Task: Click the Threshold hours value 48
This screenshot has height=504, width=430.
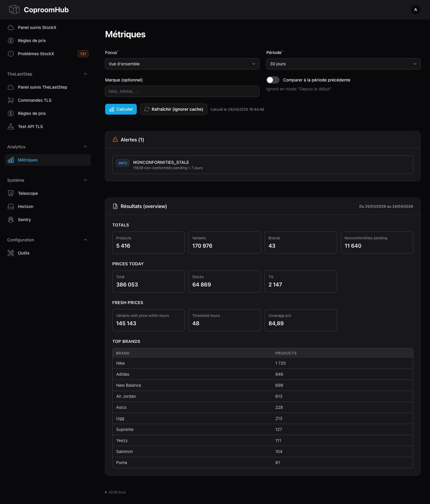Action: pos(196,323)
